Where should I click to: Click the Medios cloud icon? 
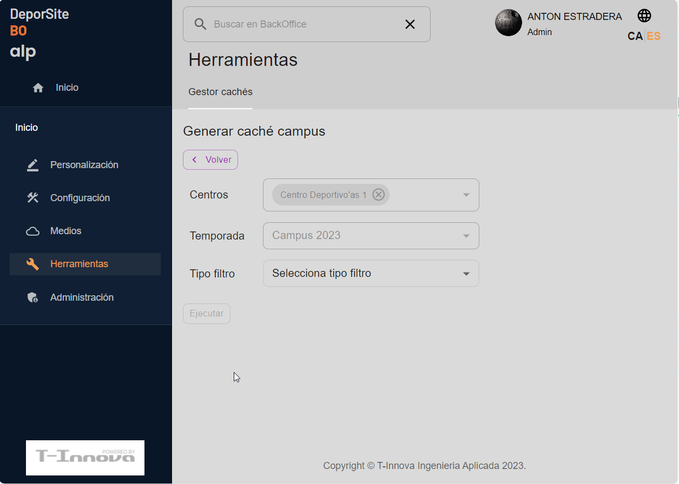pyautogui.click(x=32, y=231)
